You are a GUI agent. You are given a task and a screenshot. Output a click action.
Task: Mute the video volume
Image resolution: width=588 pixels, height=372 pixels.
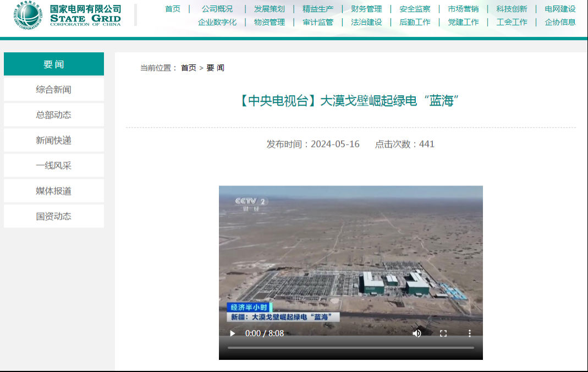coord(417,333)
